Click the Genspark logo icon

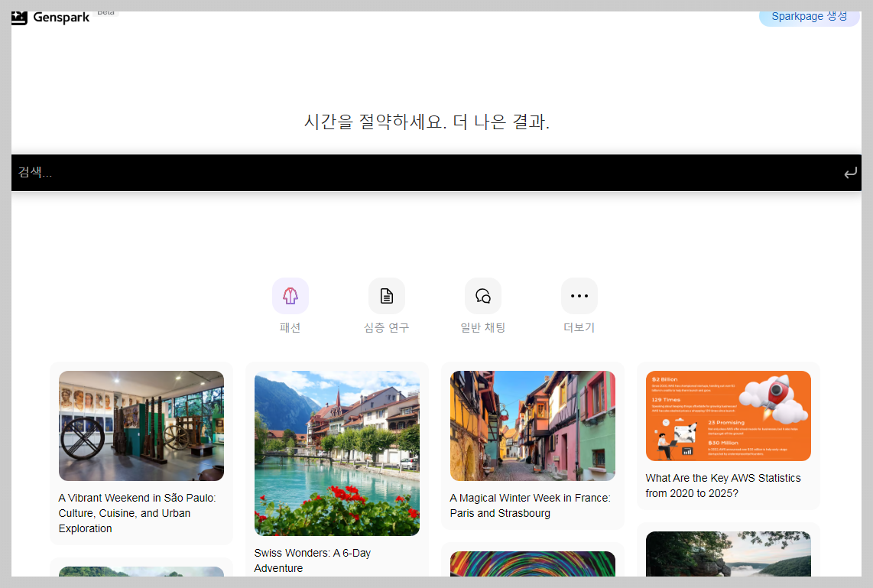coord(19,18)
